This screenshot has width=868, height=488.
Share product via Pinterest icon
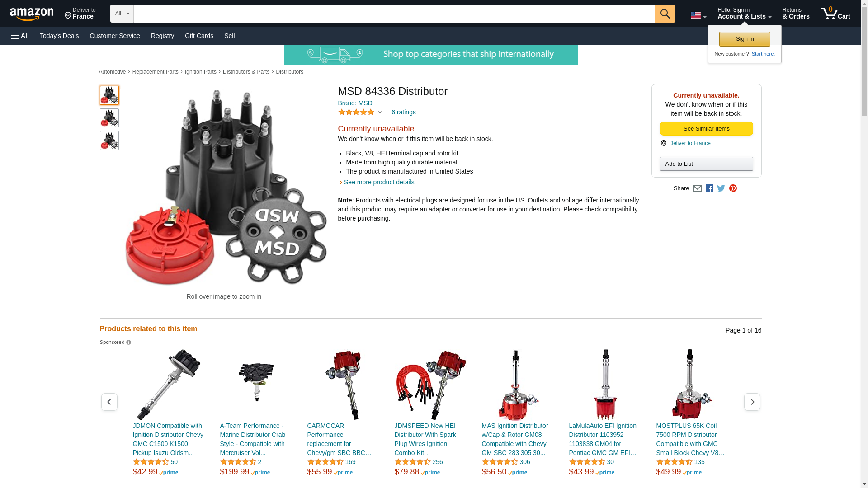pos(733,188)
